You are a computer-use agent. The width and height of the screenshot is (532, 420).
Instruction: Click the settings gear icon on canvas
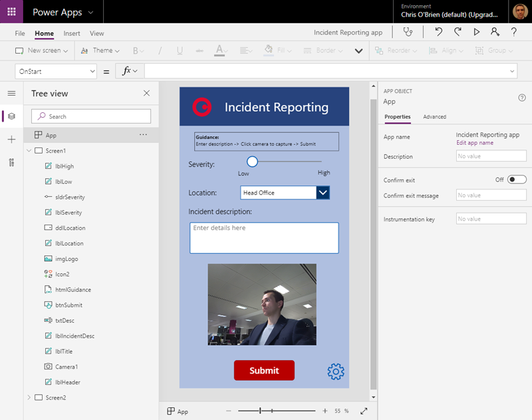(x=336, y=371)
